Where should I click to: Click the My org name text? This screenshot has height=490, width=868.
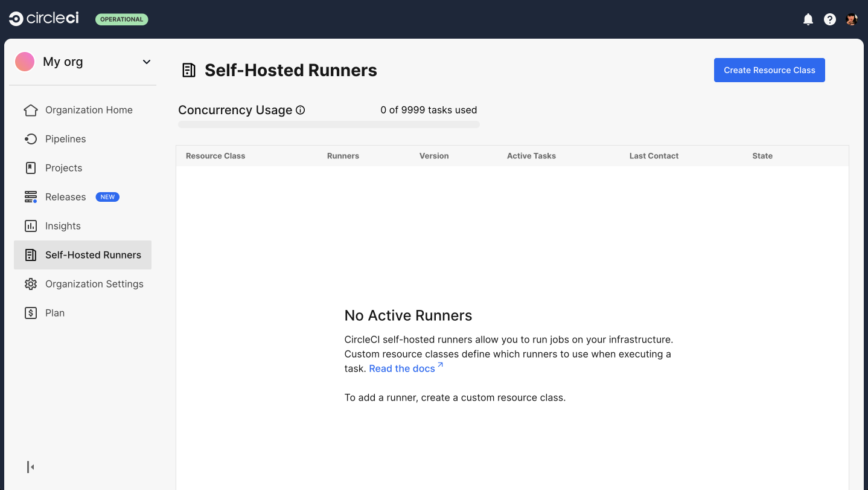click(x=63, y=62)
